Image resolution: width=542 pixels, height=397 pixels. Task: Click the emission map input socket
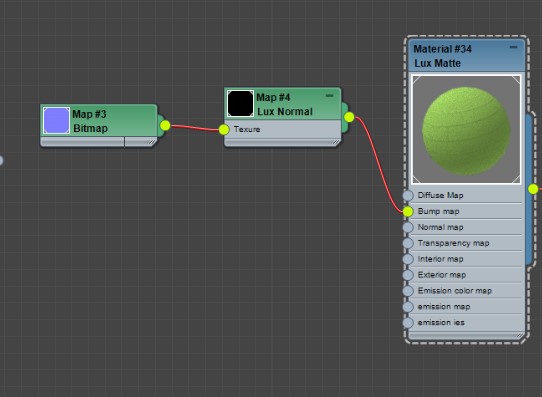(408, 306)
